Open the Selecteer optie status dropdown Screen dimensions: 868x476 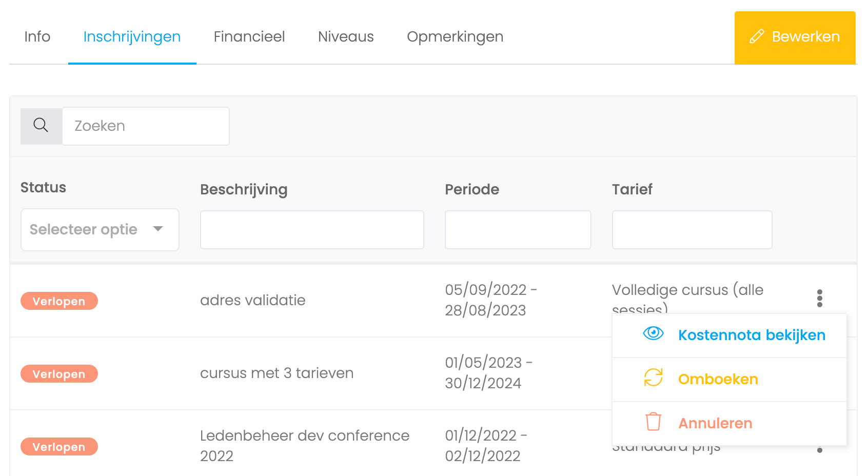coord(100,230)
